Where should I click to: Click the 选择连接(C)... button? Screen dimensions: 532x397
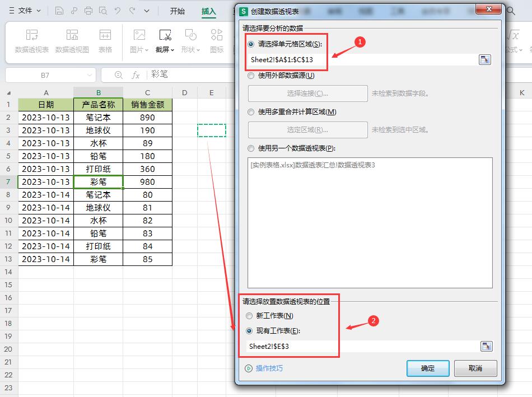click(x=308, y=94)
